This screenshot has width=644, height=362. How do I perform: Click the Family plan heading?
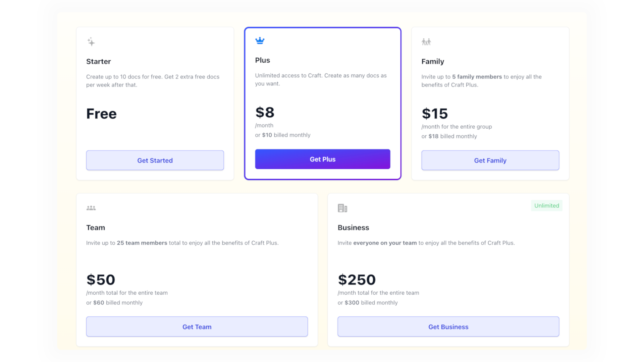pos(433,61)
